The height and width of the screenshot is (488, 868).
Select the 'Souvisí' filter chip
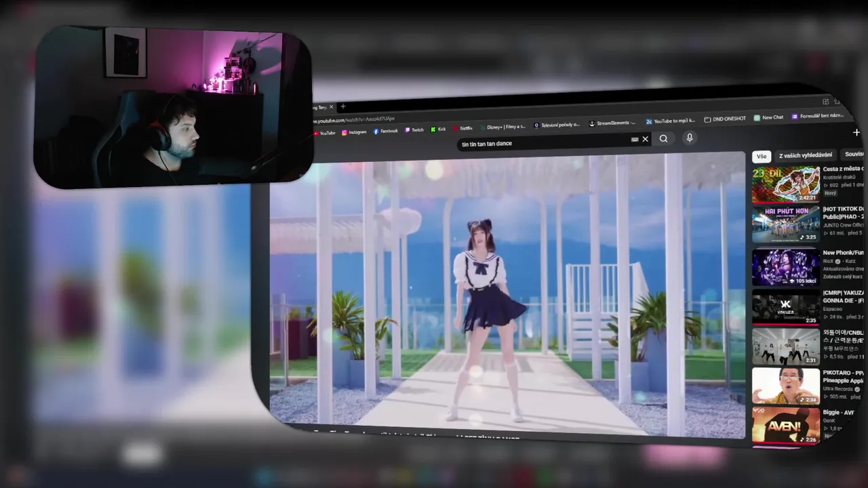[854, 154]
